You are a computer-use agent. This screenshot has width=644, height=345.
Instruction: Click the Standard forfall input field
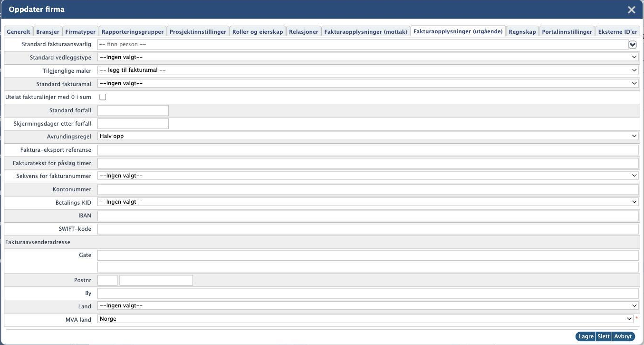(x=133, y=110)
